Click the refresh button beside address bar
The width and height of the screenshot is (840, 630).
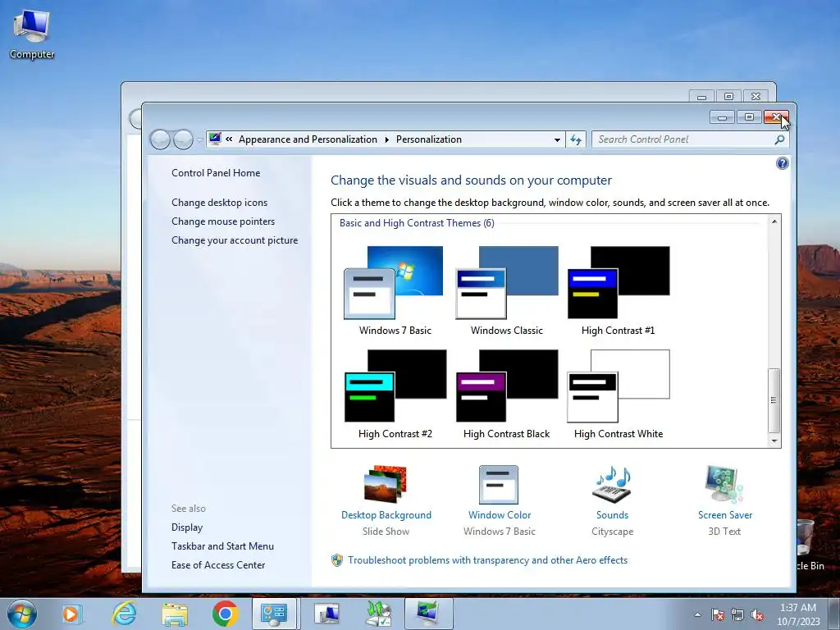576,139
